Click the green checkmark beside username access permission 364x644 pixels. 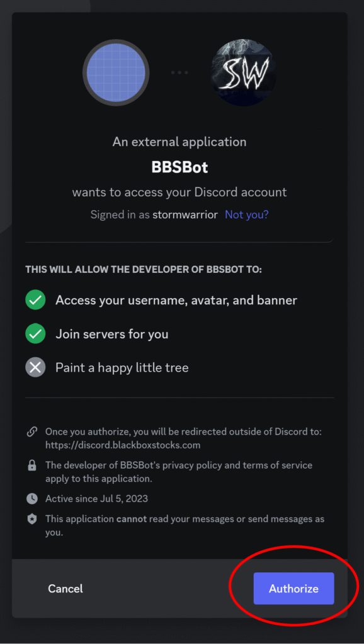click(x=35, y=300)
